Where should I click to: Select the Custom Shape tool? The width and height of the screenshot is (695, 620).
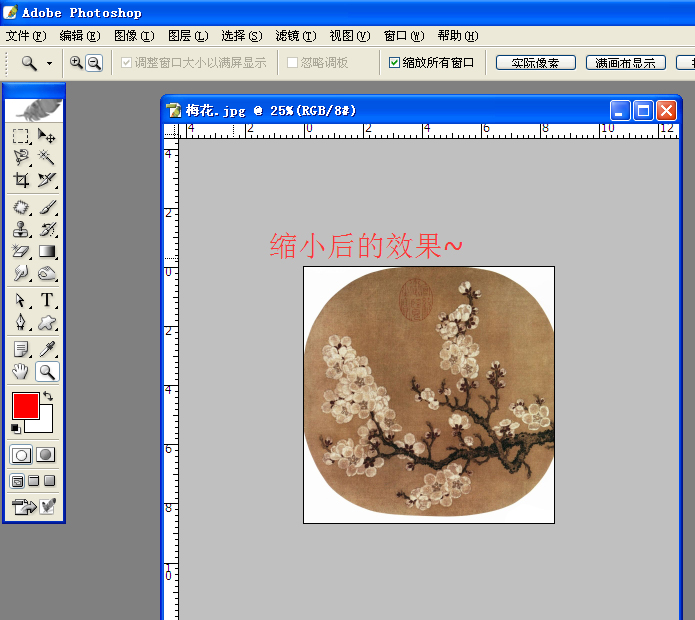click(47, 322)
